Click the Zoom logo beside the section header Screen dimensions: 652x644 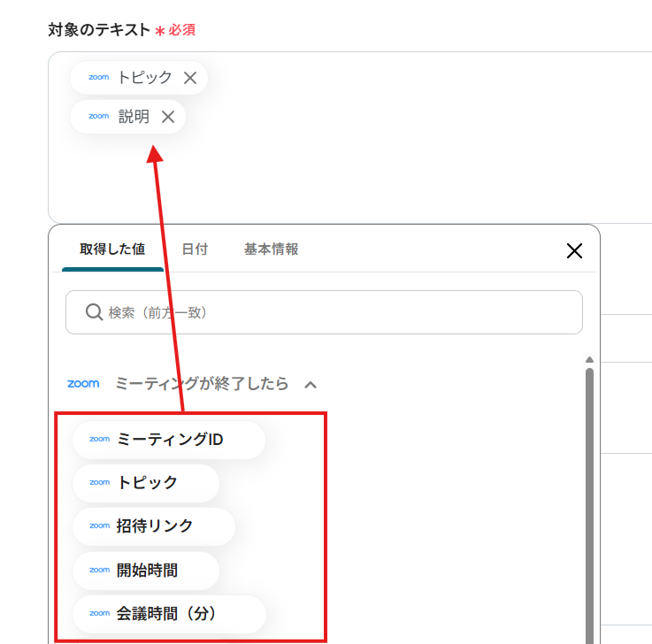pyautogui.click(x=83, y=383)
